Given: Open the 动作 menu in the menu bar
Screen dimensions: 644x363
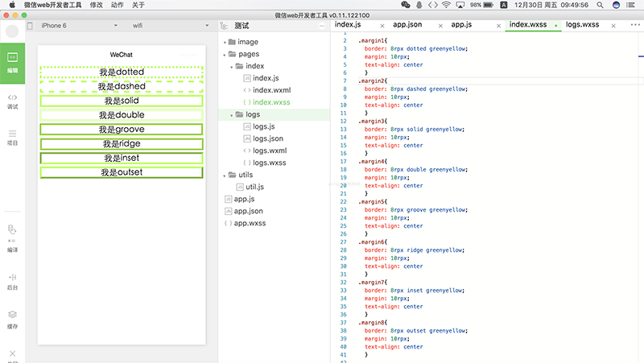Looking at the screenshot, I should click(x=118, y=5).
